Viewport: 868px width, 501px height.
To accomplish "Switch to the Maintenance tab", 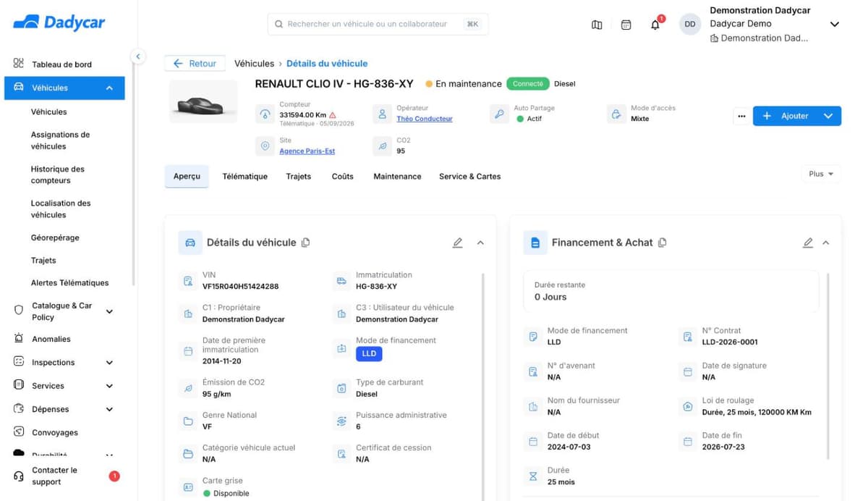I will tap(397, 177).
